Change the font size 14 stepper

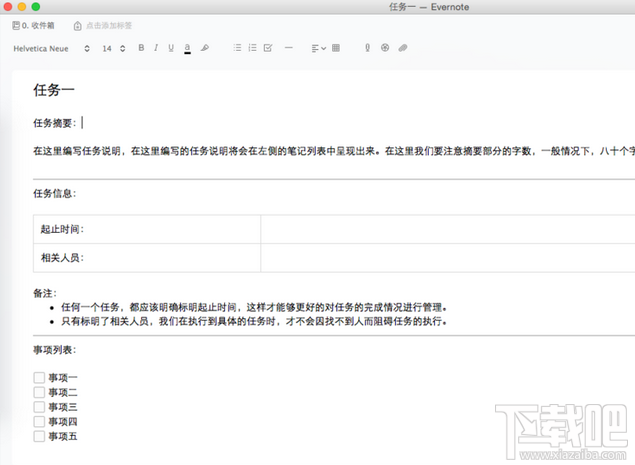click(x=122, y=49)
